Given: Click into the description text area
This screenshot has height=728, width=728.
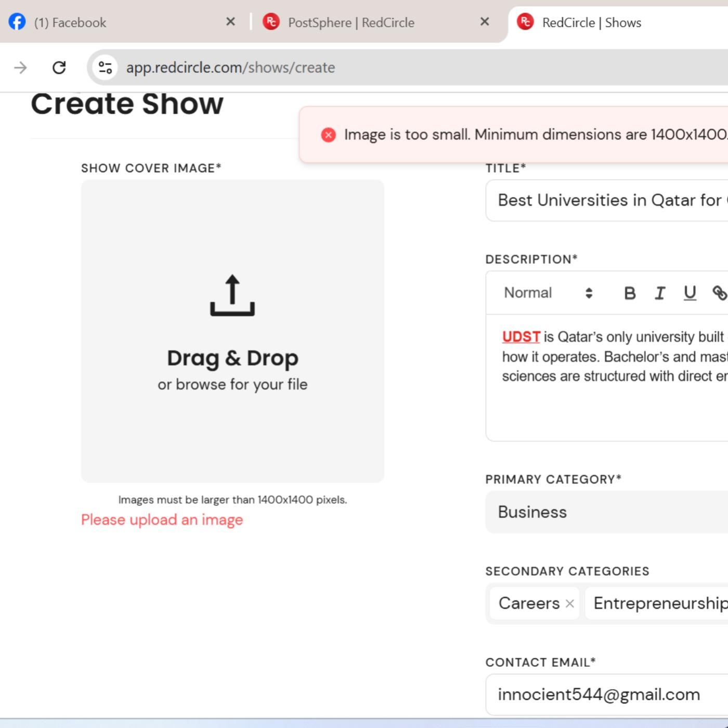Looking at the screenshot, I should click(607, 378).
